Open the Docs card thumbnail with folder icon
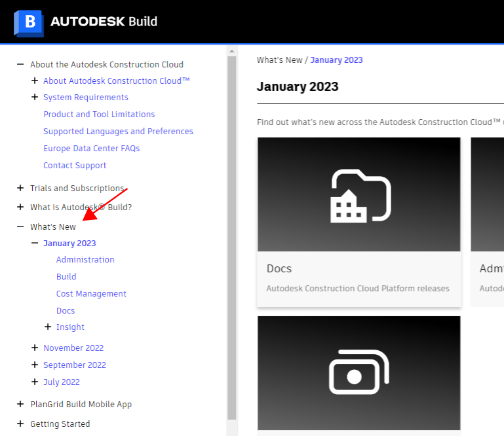 pos(359,194)
